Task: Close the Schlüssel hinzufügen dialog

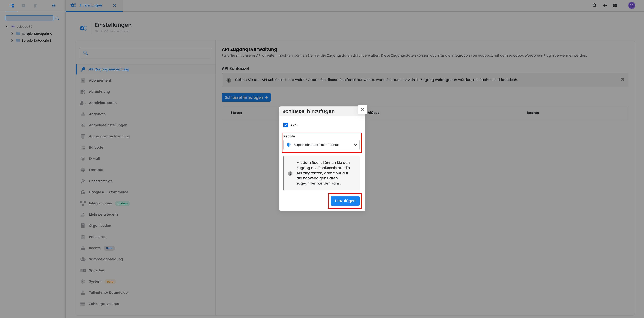Action: click(x=362, y=109)
